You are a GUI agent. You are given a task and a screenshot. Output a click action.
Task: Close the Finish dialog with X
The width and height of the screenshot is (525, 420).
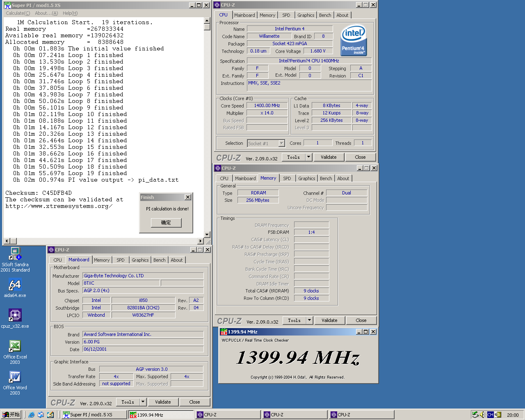188,197
